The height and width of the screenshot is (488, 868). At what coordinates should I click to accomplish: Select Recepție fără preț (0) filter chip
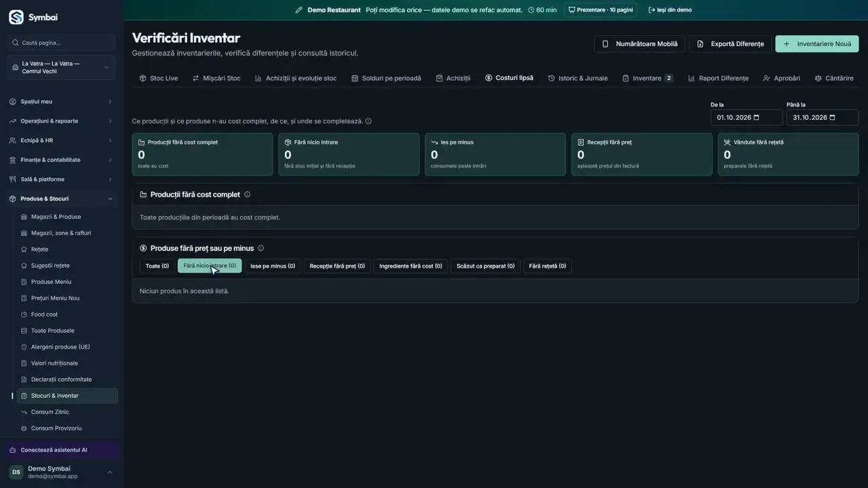(x=337, y=266)
